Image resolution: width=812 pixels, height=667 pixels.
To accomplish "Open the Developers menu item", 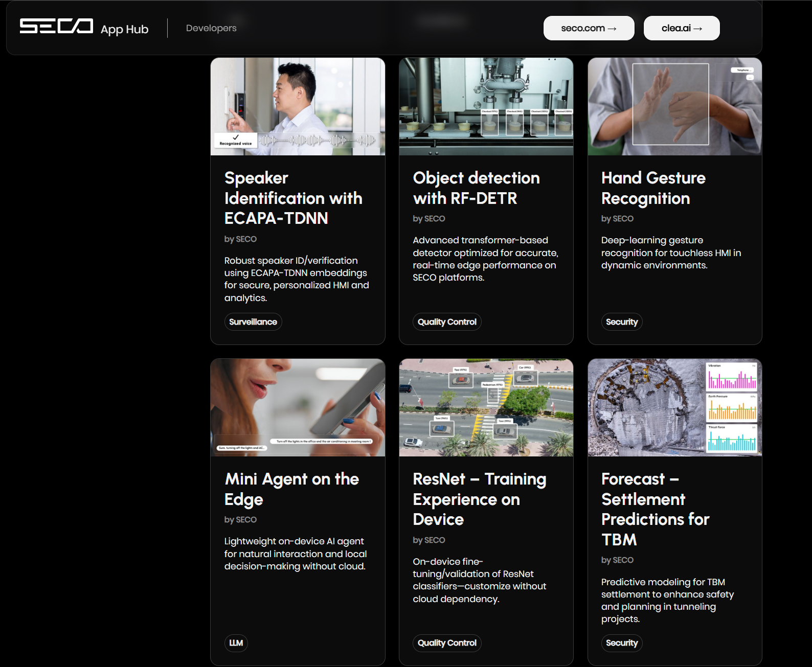I will [211, 28].
